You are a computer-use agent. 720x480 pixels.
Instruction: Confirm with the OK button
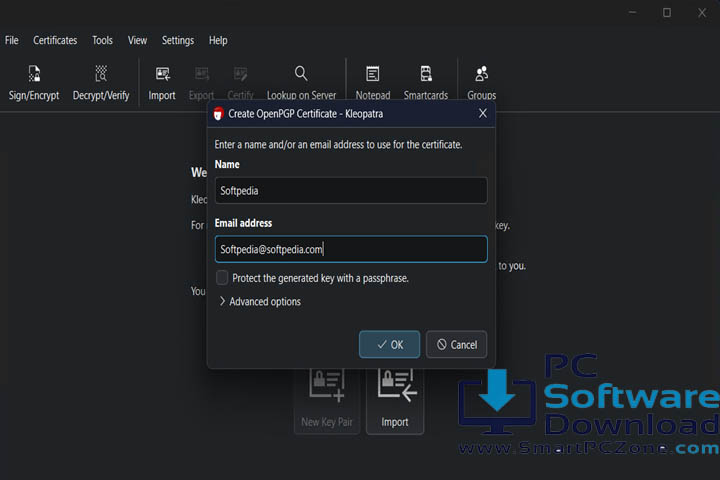pos(389,344)
